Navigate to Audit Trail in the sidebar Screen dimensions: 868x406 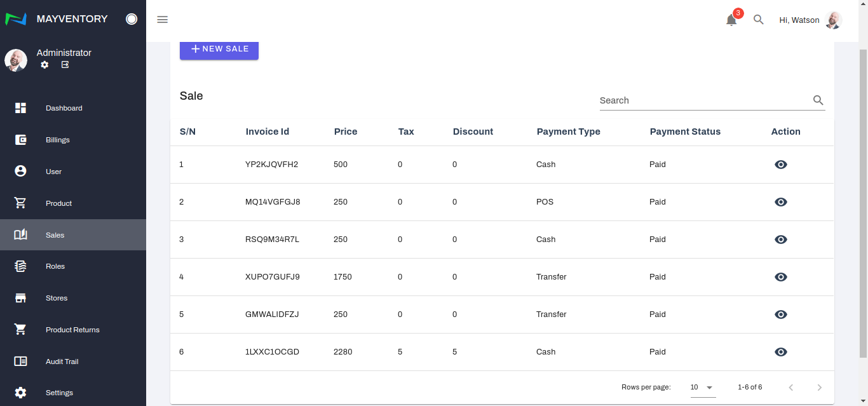pyautogui.click(x=62, y=362)
